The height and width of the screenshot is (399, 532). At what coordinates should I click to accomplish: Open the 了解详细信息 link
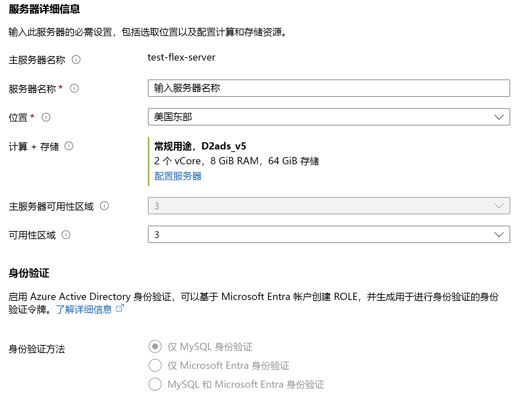(84, 309)
